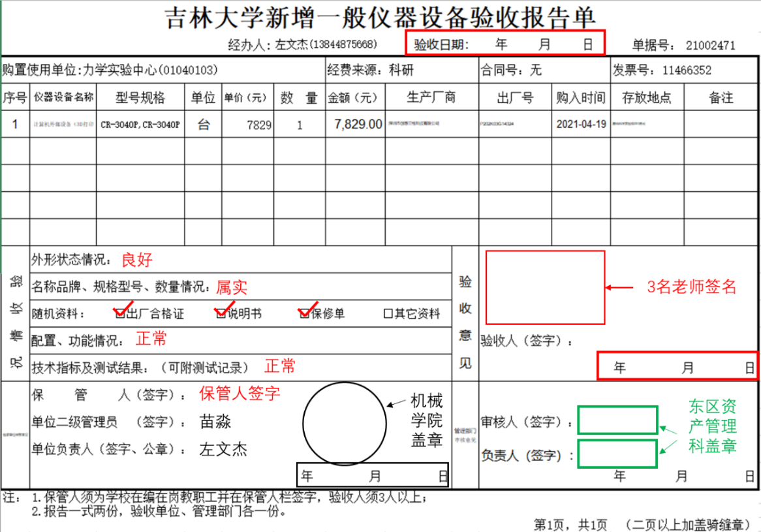761x532 pixels.
Task: Click the red date box below 验收人
Action: click(677, 366)
